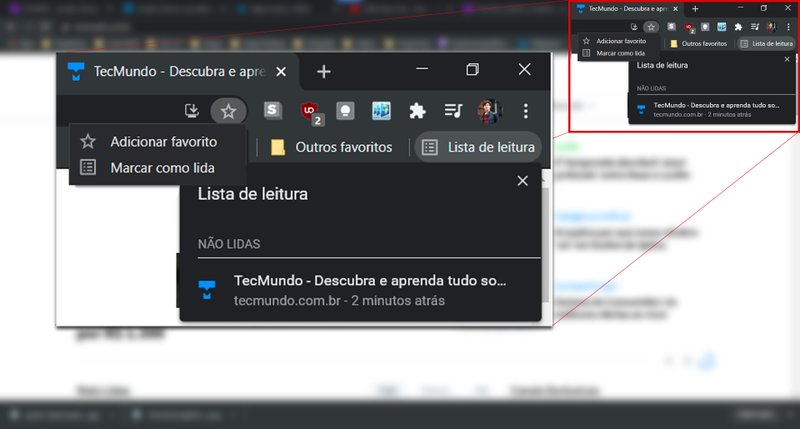800x429 pixels.
Task: Click TecMundo favicon in enlarged reading list entry
Action: click(x=207, y=289)
